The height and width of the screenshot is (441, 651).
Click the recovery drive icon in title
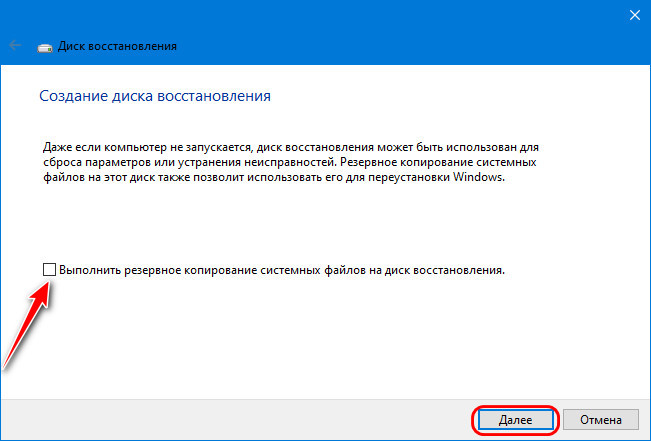point(45,47)
